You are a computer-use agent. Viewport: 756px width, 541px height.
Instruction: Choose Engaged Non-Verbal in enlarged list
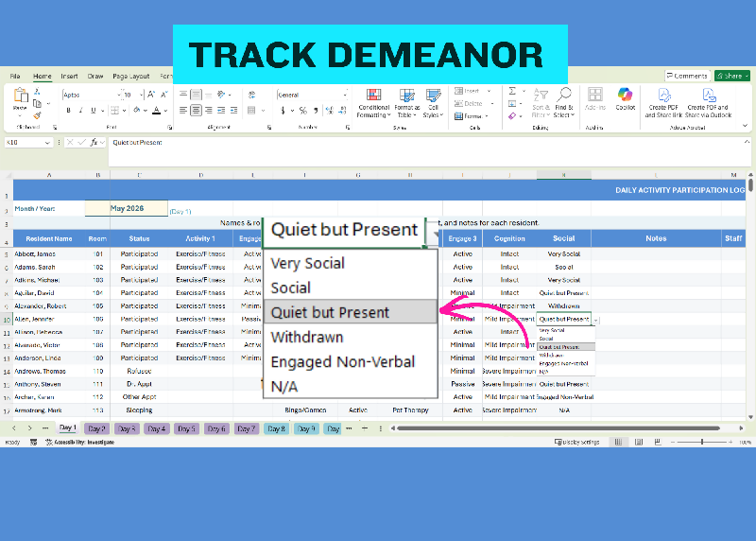click(351, 361)
